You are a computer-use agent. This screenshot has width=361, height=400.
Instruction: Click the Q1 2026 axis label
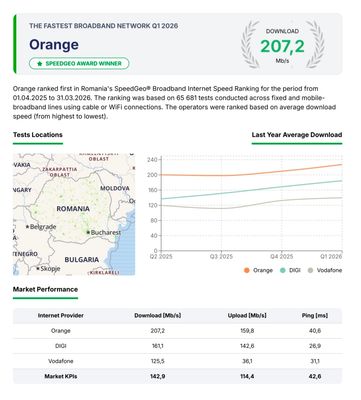[x=331, y=257]
